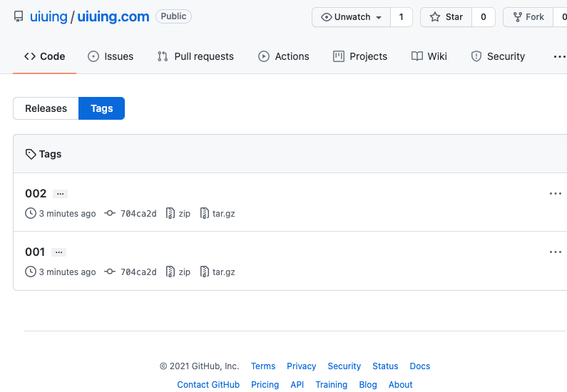Expand the commit message ellipsis for tag 001
567x392 pixels.
(58, 252)
